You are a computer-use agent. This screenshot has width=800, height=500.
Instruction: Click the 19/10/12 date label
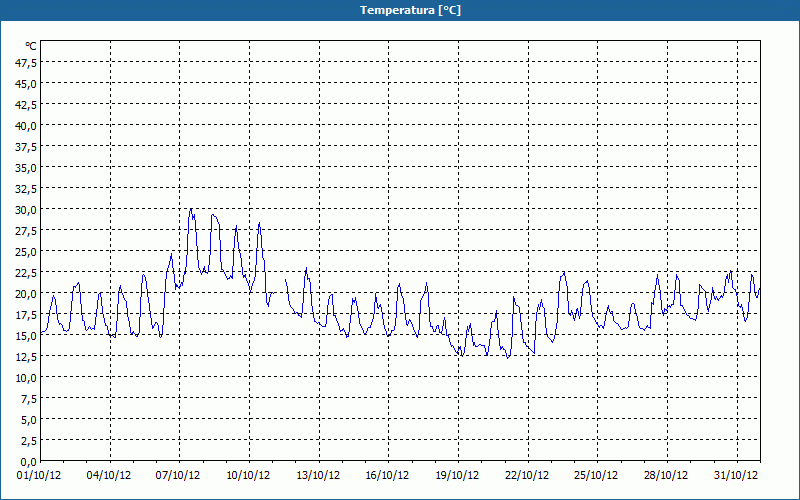coord(457,476)
